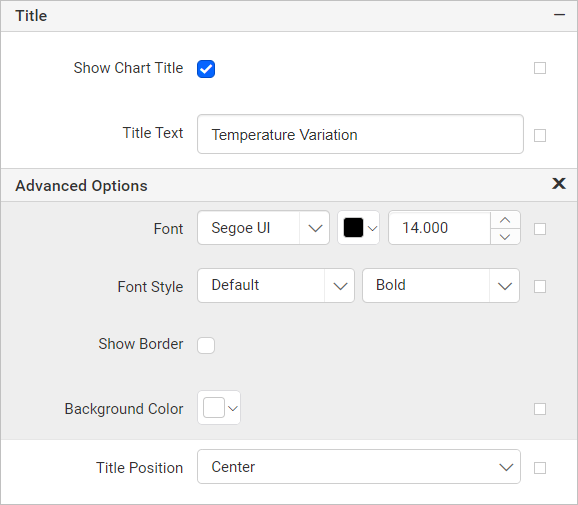Uncheck the Show Chart Title checkbox
Screen dimensions: 578x505
point(206,69)
